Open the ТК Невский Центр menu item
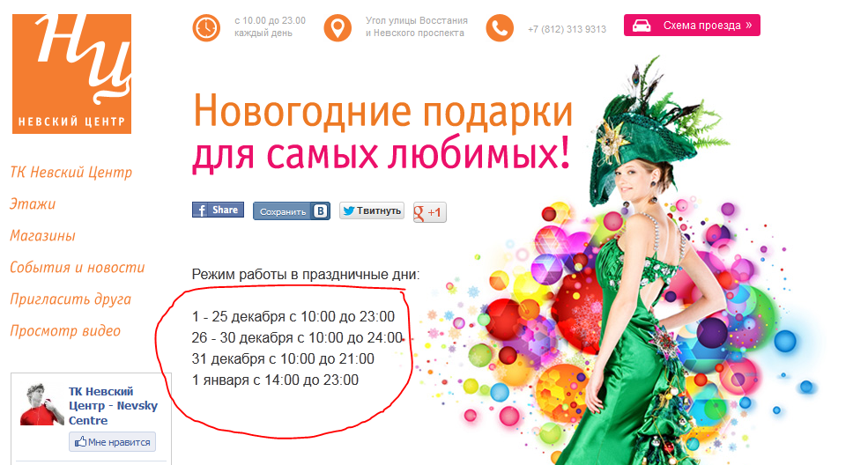 tap(70, 173)
